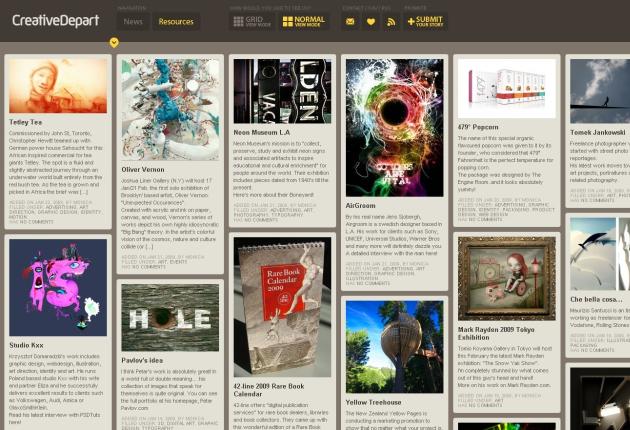The image size is (630, 430).
Task: Open the Resources navigation item
Action: tap(176, 22)
